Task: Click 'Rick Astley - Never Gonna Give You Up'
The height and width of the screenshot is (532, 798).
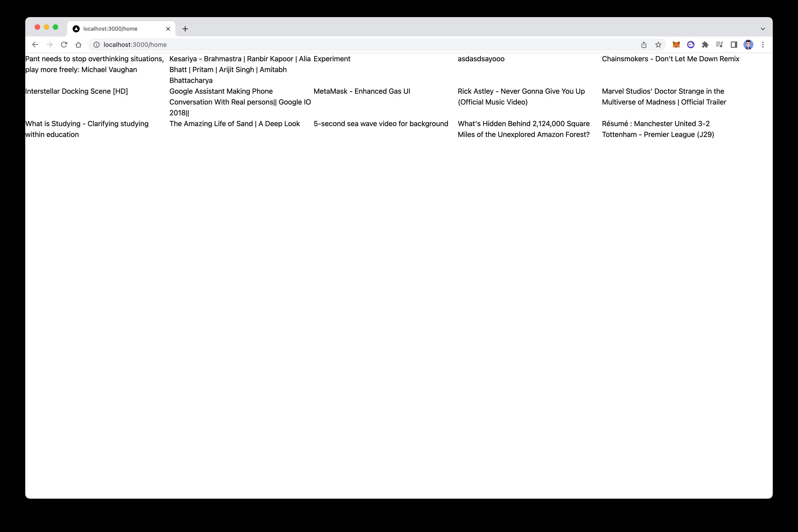Action: point(521,97)
